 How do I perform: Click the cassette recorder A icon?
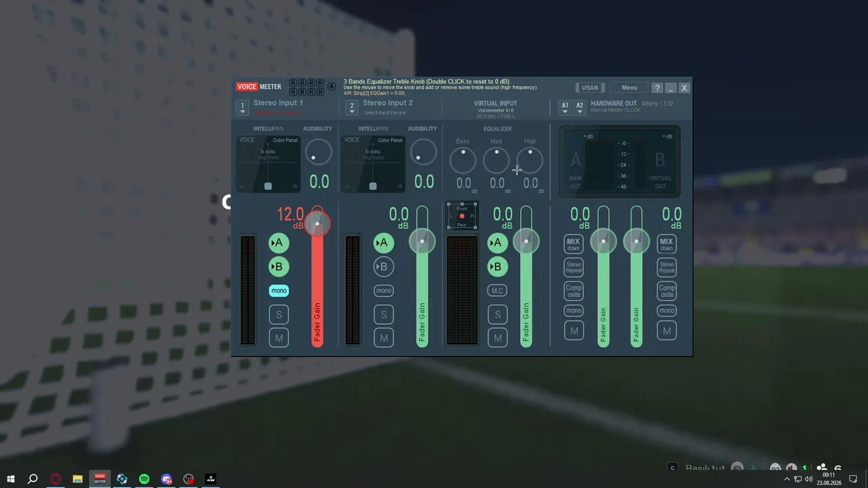coord(332,86)
